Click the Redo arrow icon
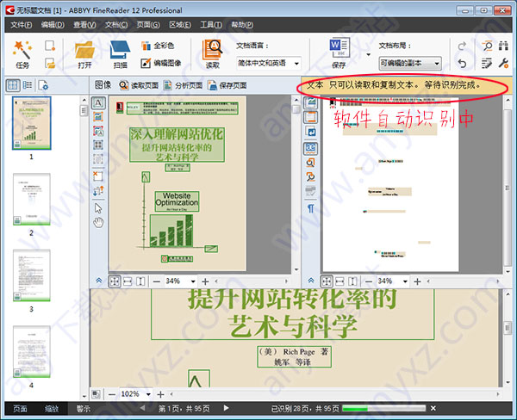Screen dimensions: 517x420 (462, 46)
